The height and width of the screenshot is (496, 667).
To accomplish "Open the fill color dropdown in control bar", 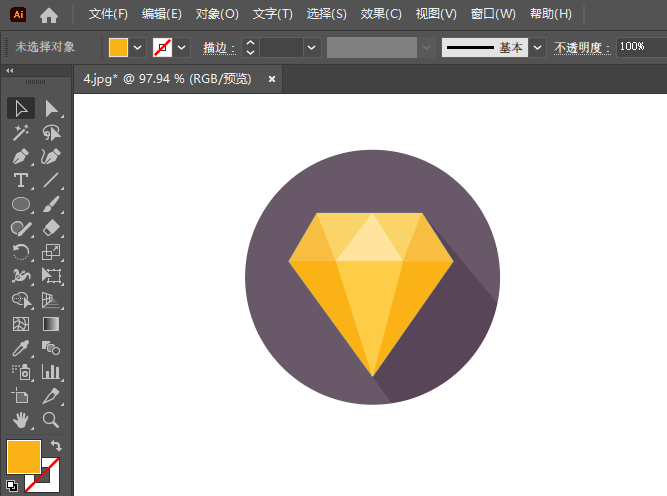I will tap(137, 47).
